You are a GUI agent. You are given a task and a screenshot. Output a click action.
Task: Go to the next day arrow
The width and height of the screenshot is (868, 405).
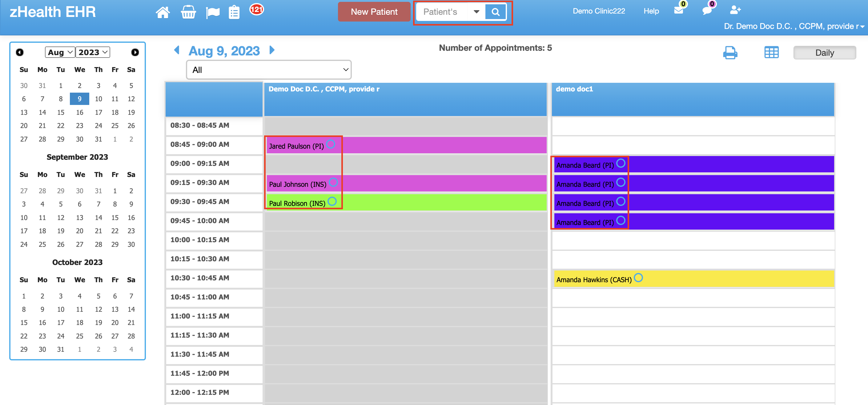click(272, 50)
